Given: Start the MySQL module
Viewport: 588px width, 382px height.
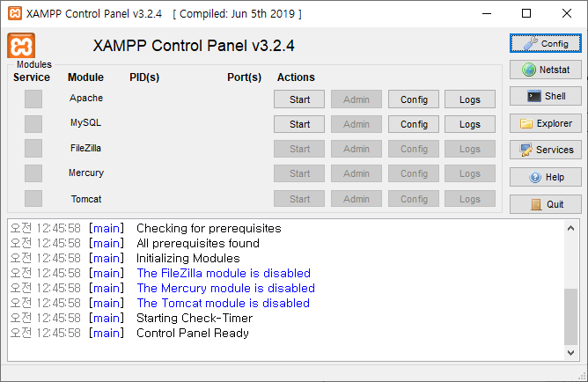Looking at the screenshot, I should (299, 124).
